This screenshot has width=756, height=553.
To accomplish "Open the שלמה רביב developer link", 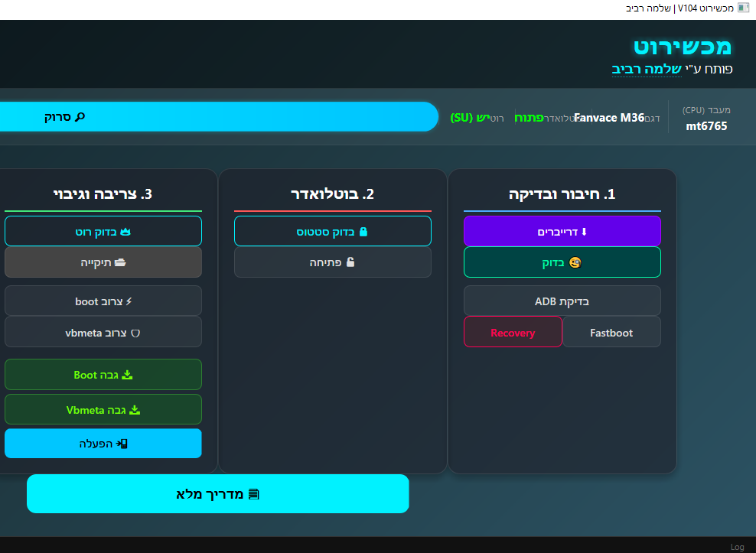I will pos(647,69).
